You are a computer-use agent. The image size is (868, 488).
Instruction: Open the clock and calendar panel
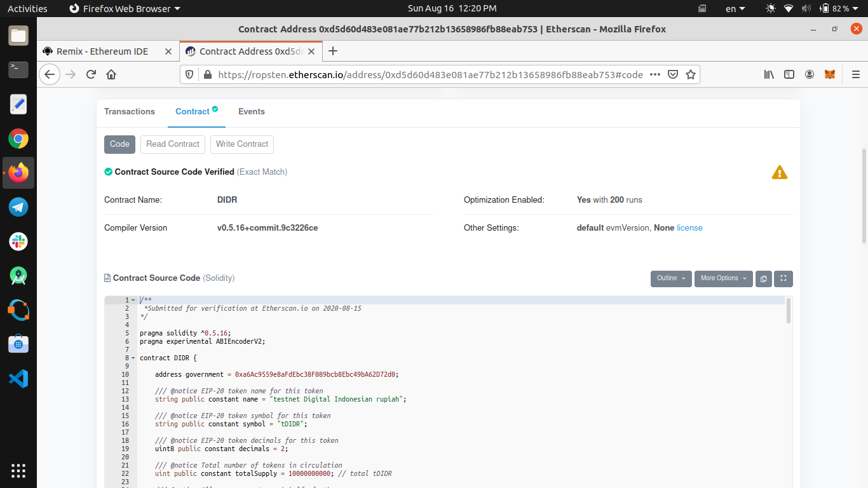(452, 9)
